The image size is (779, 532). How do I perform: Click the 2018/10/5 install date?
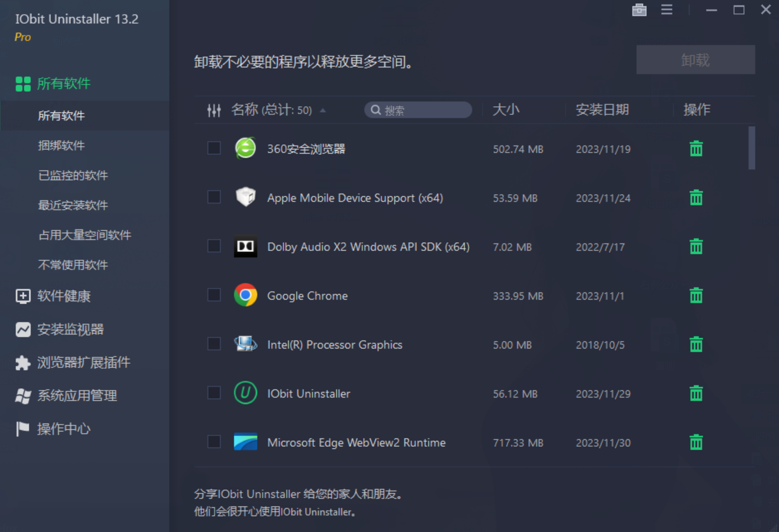coord(600,345)
